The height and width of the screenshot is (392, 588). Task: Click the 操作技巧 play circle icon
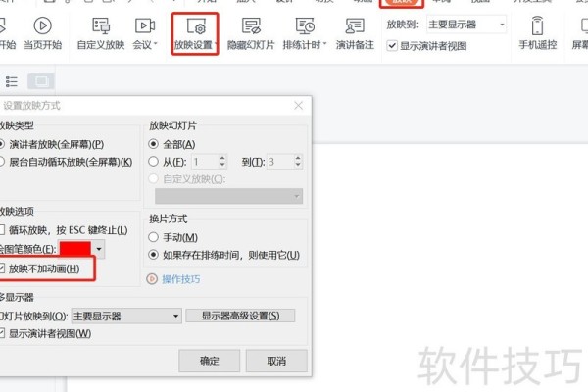coord(152,279)
